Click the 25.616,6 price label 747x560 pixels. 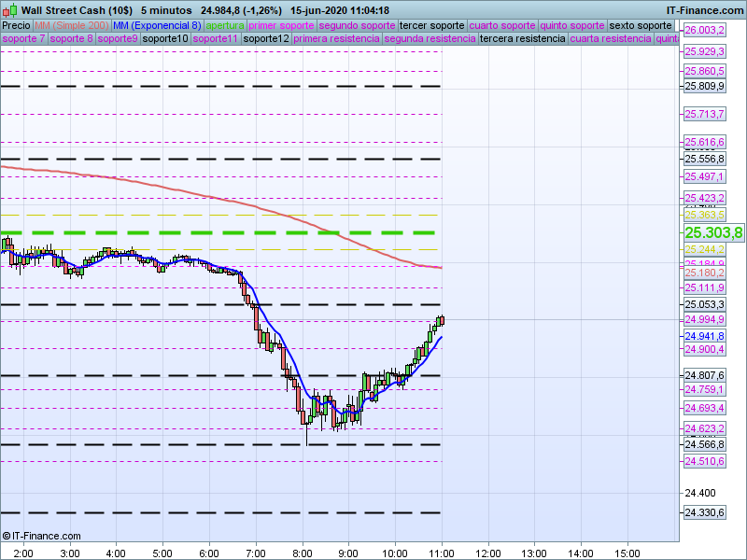click(705, 142)
